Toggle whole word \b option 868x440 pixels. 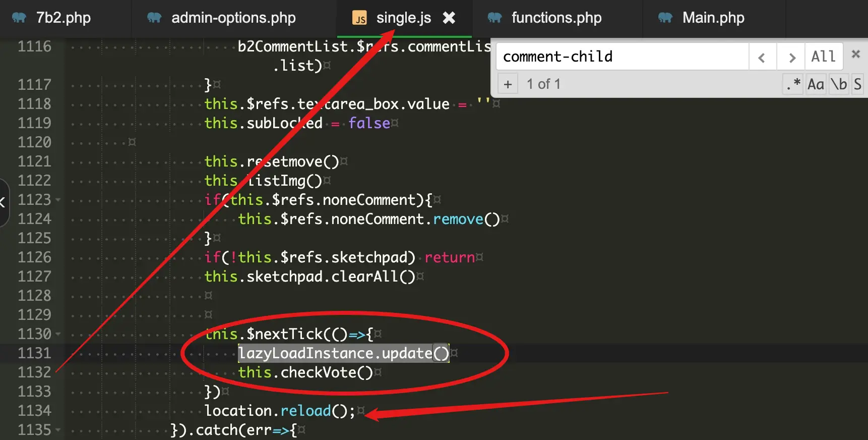839,84
